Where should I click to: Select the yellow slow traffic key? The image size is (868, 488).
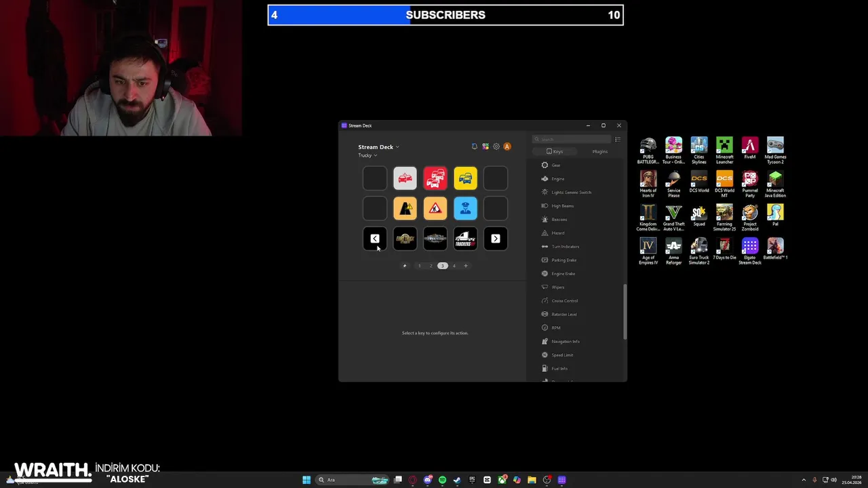[x=465, y=178]
